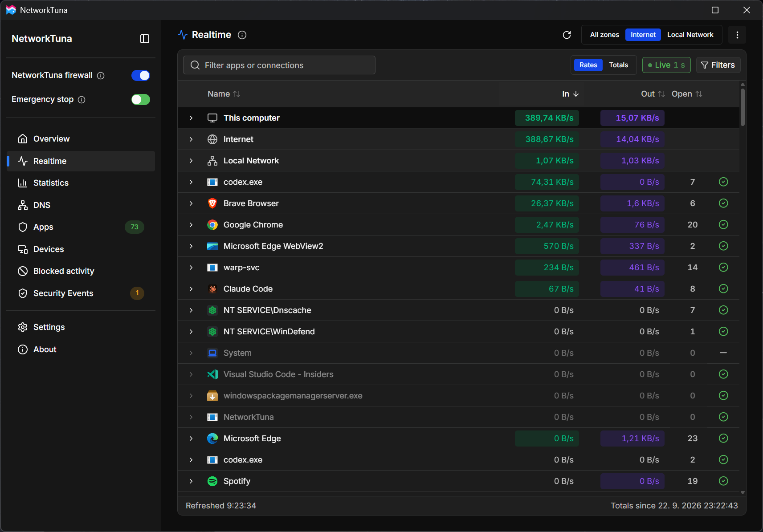Screen dimensions: 763x532
Task: Click the NT SERVICE\WinDefend gear icon
Action: (x=212, y=332)
